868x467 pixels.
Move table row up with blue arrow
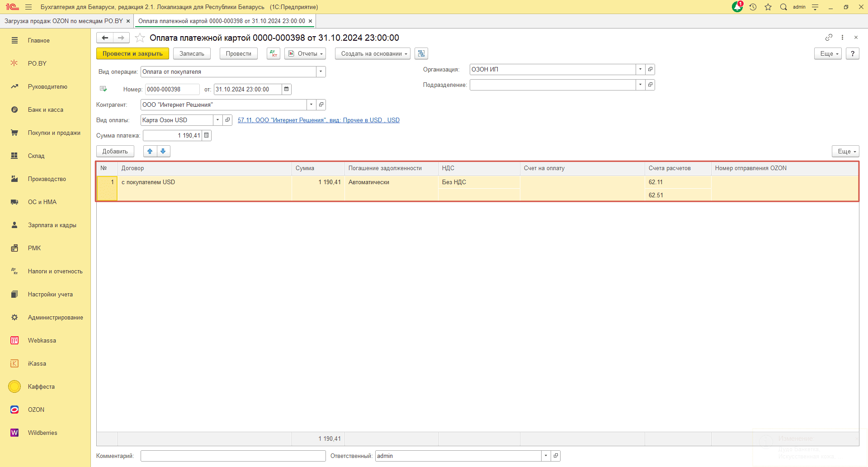(150, 151)
